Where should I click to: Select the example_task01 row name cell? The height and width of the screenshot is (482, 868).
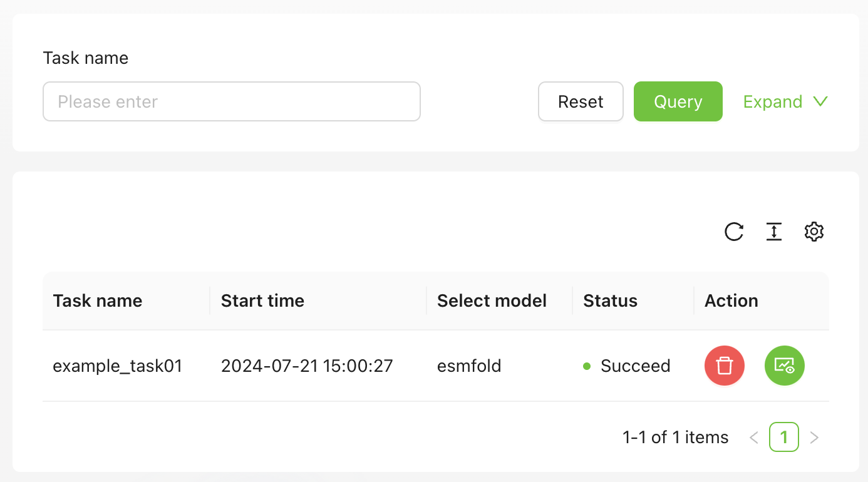(117, 366)
